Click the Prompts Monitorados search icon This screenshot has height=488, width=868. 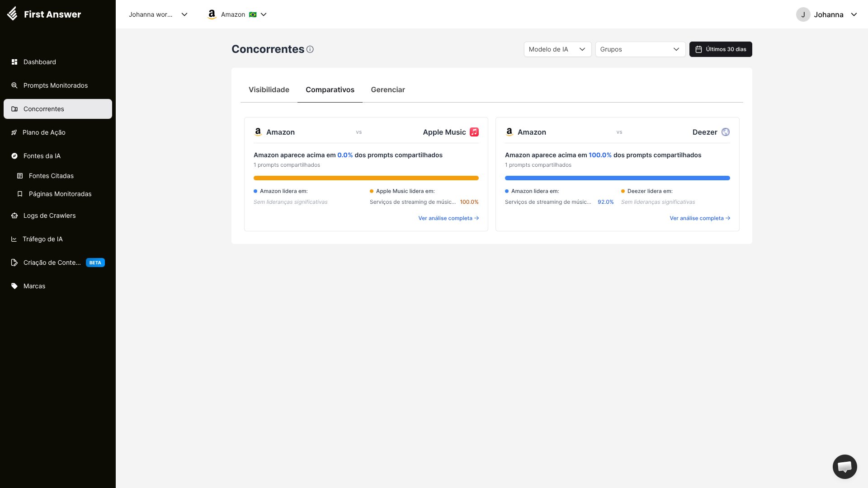point(14,85)
